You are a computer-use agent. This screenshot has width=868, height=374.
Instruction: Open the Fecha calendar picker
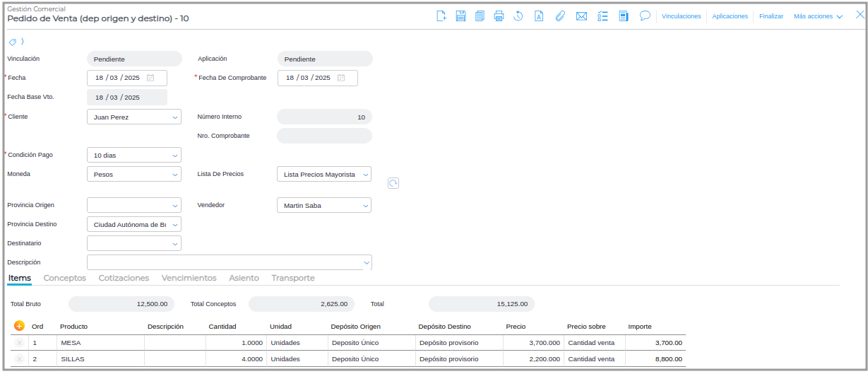150,78
